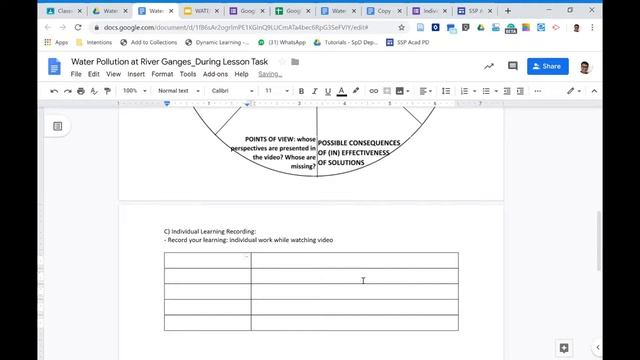Screen dimensions: 640x360
Task: Open the Intentions bookmark folder
Action: click(x=94, y=42)
